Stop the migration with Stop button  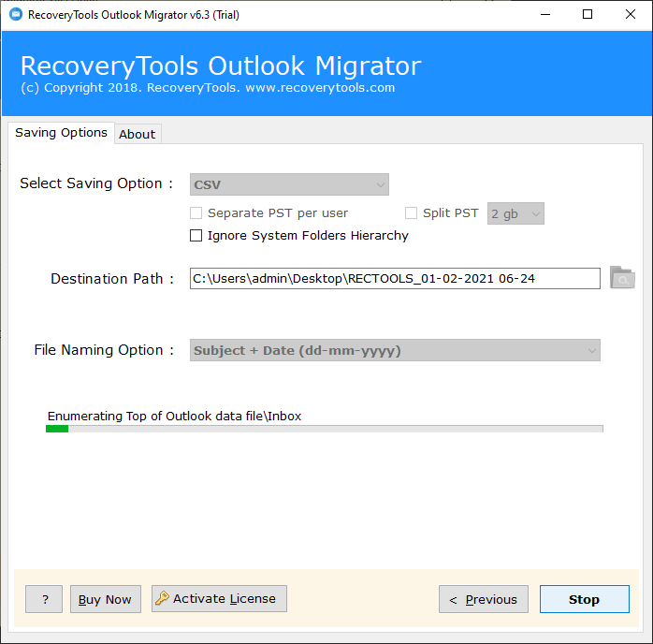pos(585,599)
